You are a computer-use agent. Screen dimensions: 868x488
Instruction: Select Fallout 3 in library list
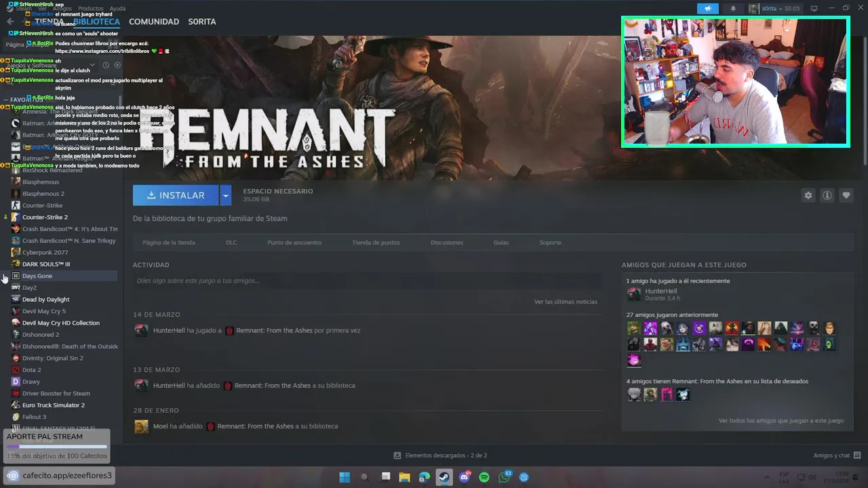click(64, 417)
